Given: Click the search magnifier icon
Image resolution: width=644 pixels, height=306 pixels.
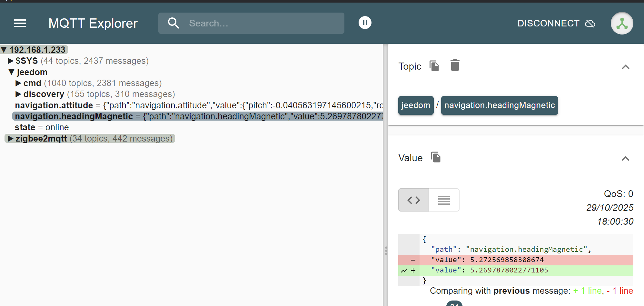Looking at the screenshot, I should pyautogui.click(x=173, y=23).
